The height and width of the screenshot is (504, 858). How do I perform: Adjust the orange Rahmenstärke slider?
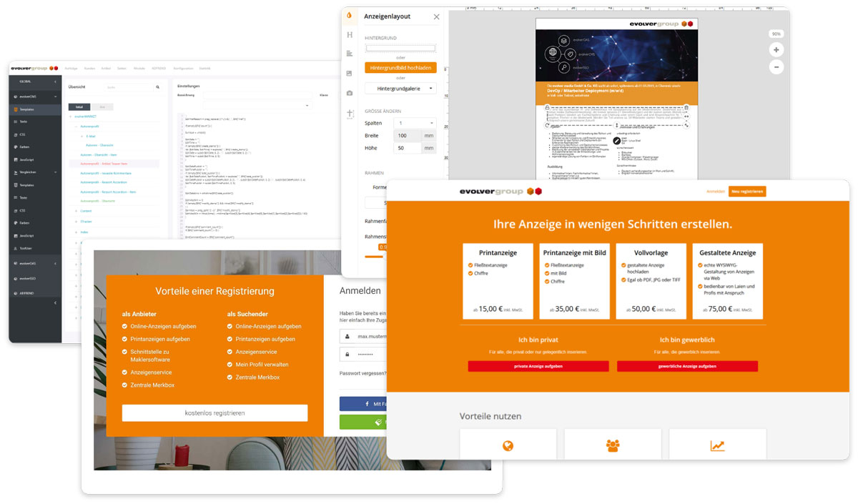375,256
